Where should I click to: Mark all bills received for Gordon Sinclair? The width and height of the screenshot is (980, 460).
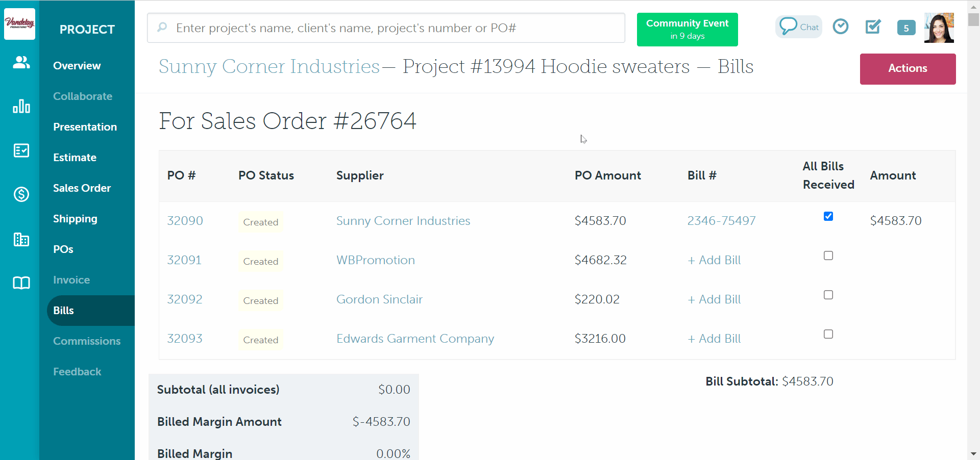pos(828,295)
